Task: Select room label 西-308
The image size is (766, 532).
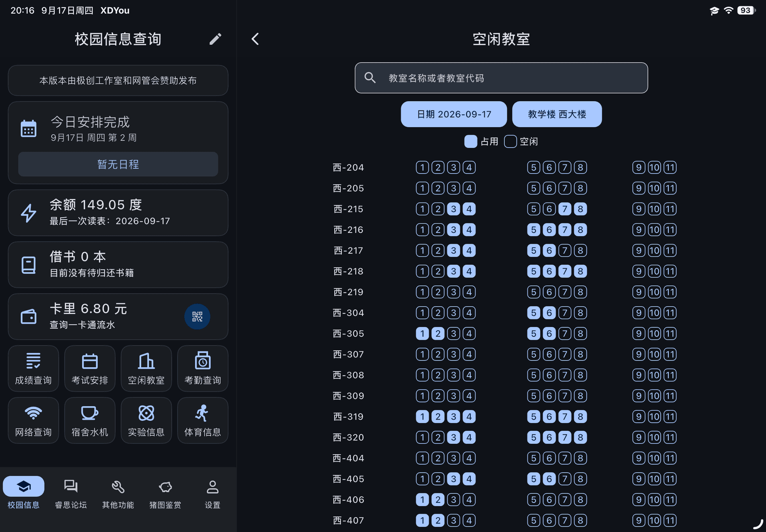Action: click(348, 375)
